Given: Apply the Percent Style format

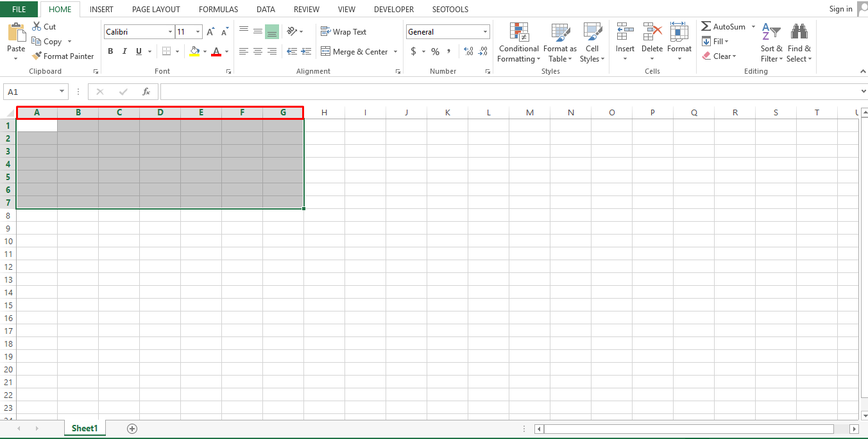Looking at the screenshot, I should (435, 51).
